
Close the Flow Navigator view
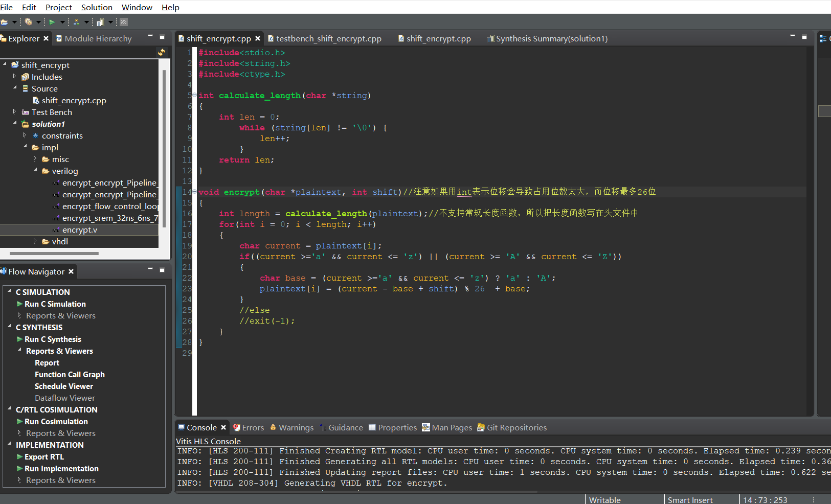coord(71,271)
